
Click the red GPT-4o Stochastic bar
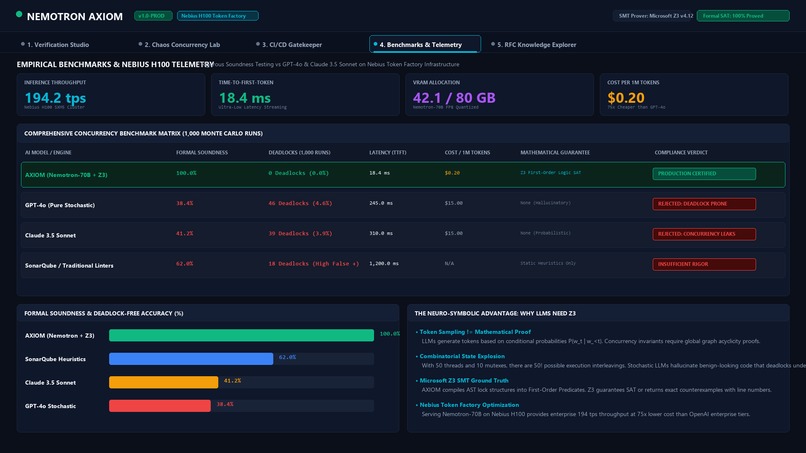pos(159,406)
